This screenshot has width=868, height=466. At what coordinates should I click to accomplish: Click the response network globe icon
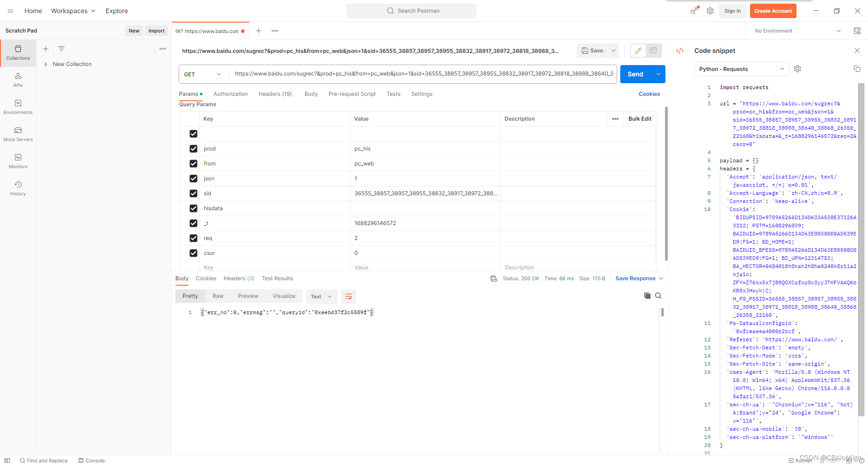[x=494, y=278]
